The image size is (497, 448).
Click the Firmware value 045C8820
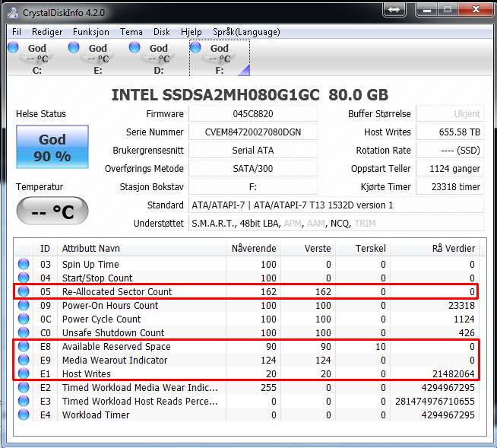(x=253, y=113)
